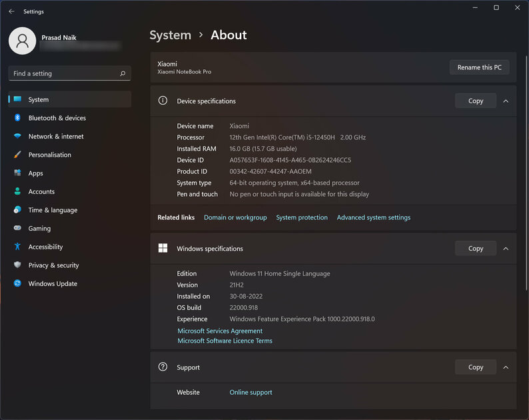Click the Gaming controller icon
Screen dimensions: 529x420
tap(17, 228)
